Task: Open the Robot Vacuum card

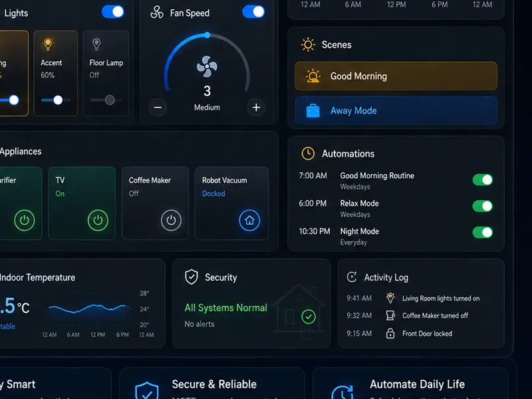Action: [231, 203]
